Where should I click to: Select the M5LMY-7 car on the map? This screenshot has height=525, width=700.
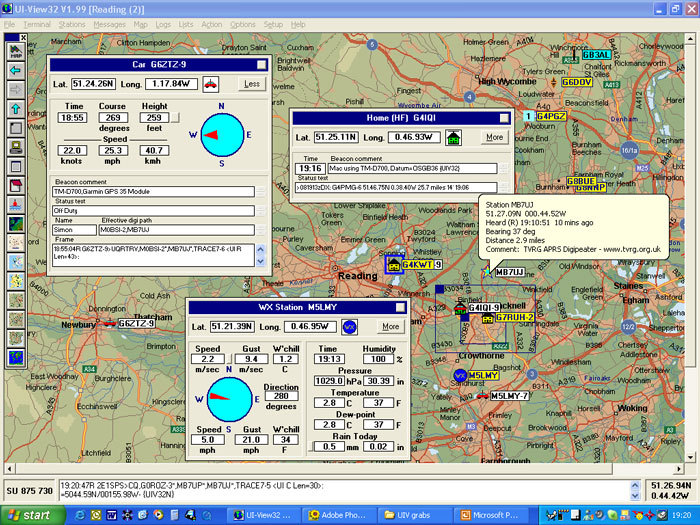[482, 396]
